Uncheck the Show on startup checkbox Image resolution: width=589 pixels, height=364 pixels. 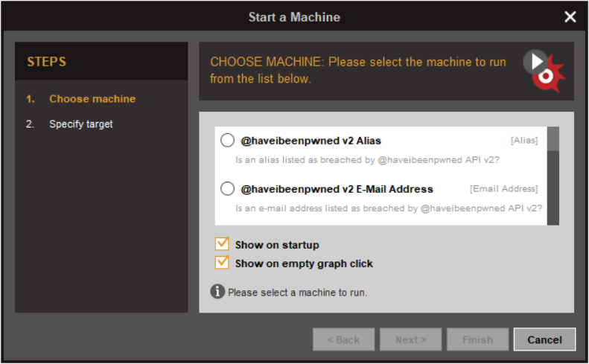tap(222, 244)
